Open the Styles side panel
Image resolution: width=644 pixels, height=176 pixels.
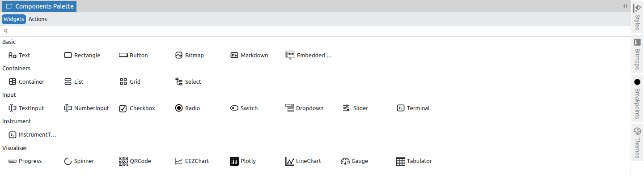[637, 17]
